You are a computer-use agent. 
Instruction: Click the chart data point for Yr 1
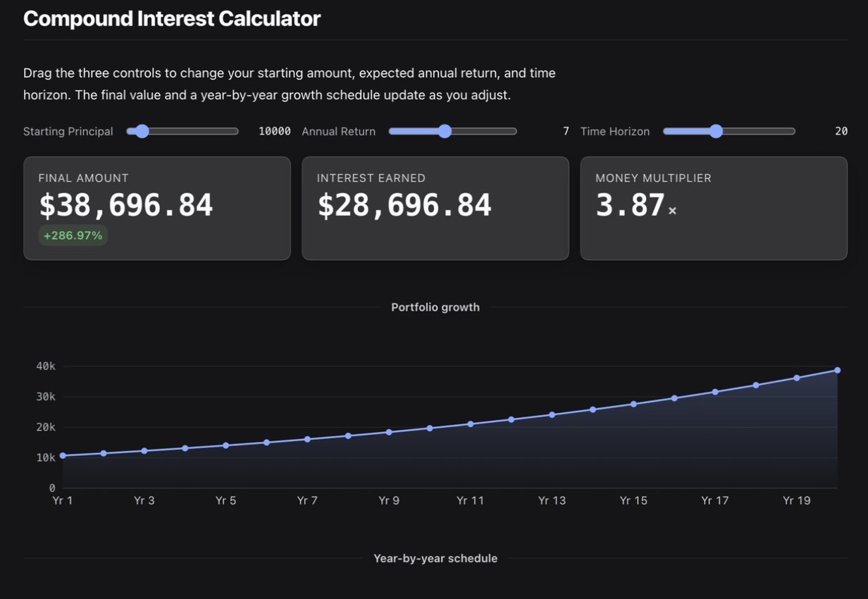coord(63,455)
